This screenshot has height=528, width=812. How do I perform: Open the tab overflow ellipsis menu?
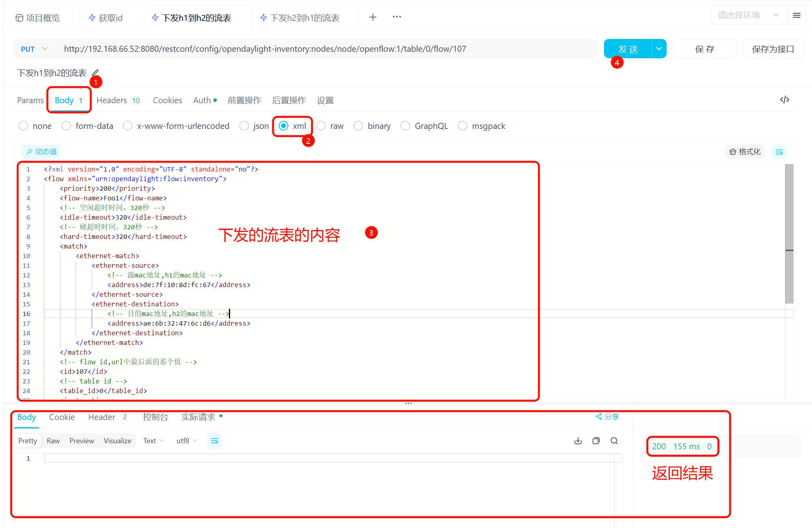397,17
